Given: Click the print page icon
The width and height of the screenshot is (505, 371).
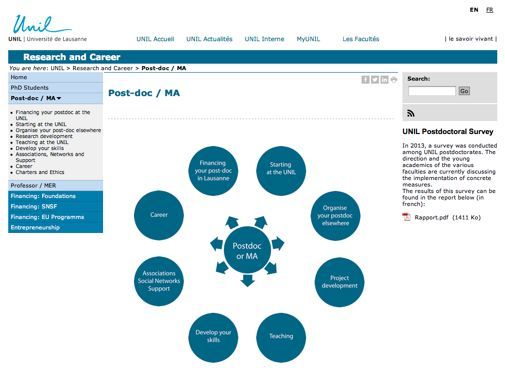Looking at the screenshot, I should point(394,80).
